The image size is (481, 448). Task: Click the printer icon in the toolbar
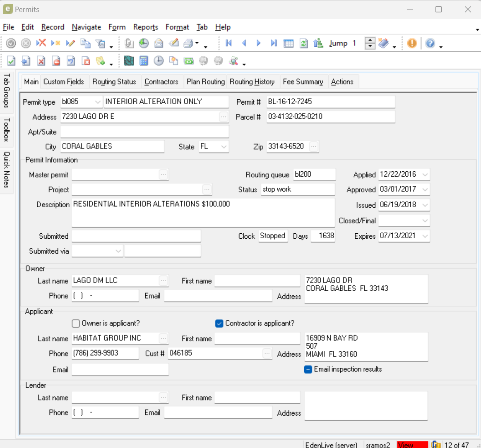188,43
